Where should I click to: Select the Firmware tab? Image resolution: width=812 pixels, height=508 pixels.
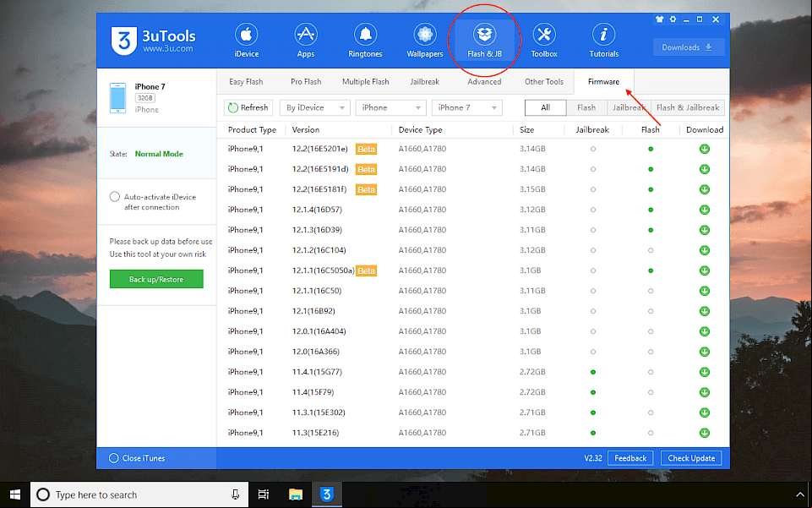(604, 82)
